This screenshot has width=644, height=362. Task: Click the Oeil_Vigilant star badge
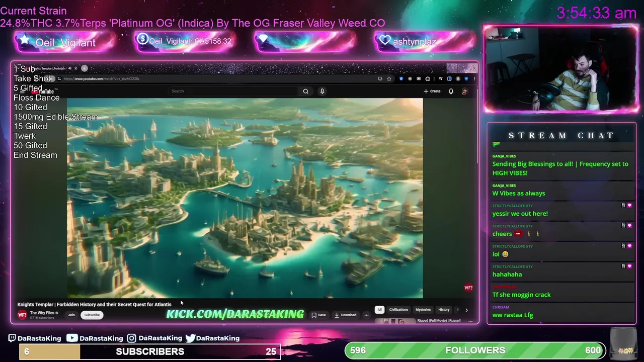point(65,42)
